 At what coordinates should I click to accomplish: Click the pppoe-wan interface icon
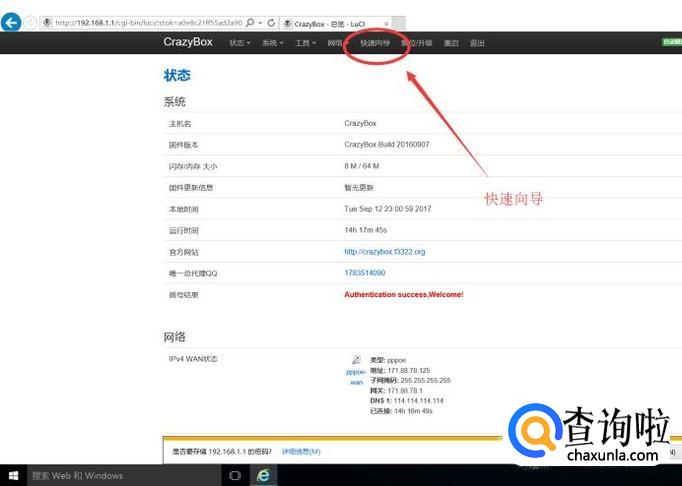(x=355, y=360)
